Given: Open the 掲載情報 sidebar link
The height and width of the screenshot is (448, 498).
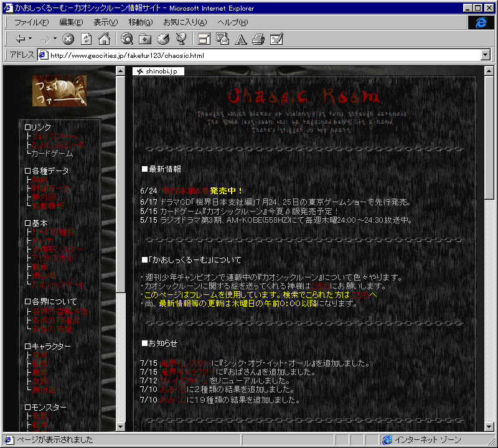Looking at the screenshot, I should [48, 205].
